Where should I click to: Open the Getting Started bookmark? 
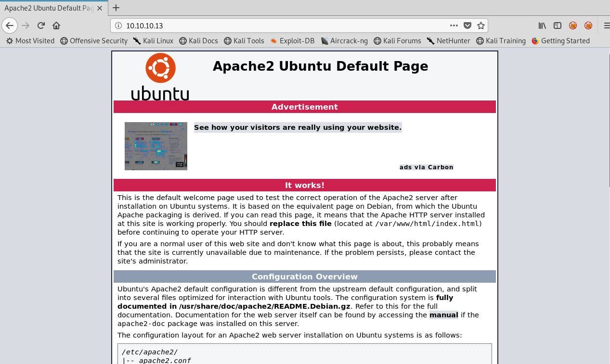coord(560,41)
